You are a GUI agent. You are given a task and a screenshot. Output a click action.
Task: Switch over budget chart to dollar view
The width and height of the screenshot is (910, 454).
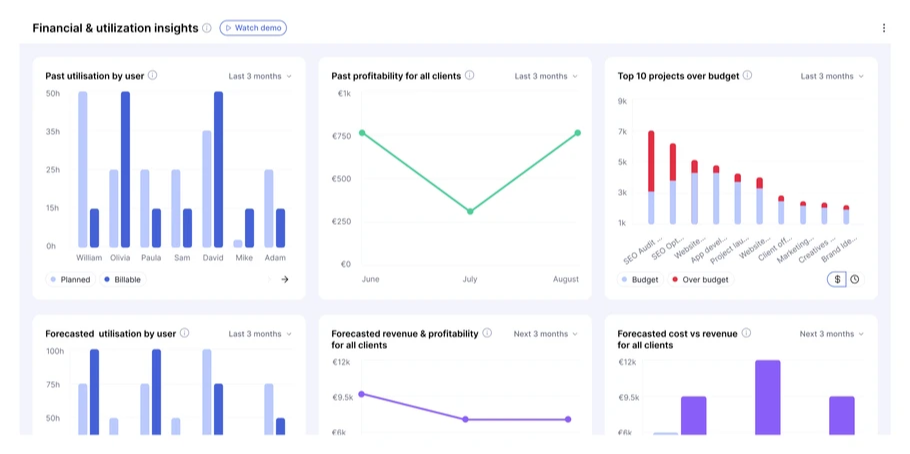tap(837, 280)
